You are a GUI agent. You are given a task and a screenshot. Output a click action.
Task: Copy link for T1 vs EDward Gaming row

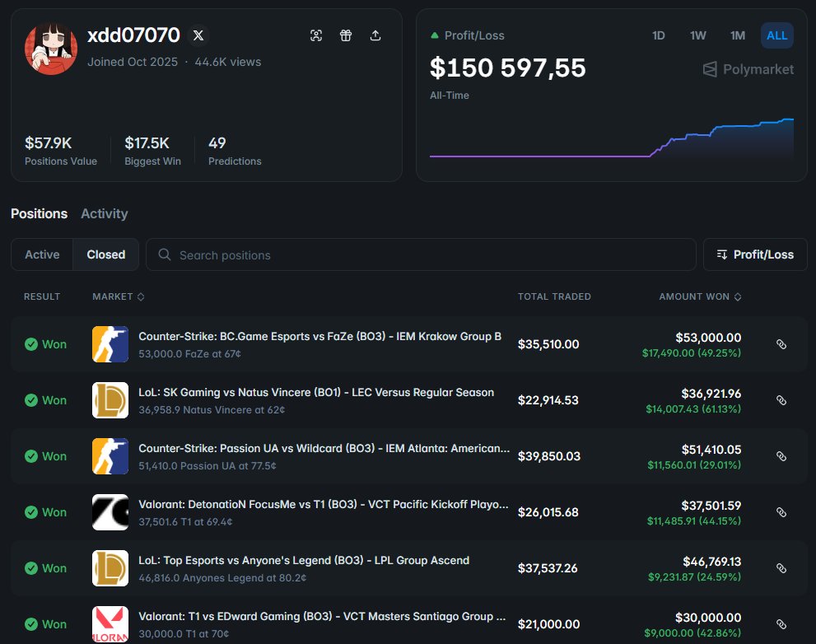tap(781, 624)
